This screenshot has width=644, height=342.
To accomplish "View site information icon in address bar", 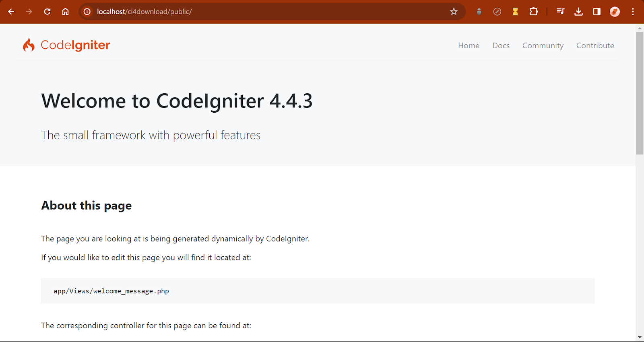I will pos(87,12).
